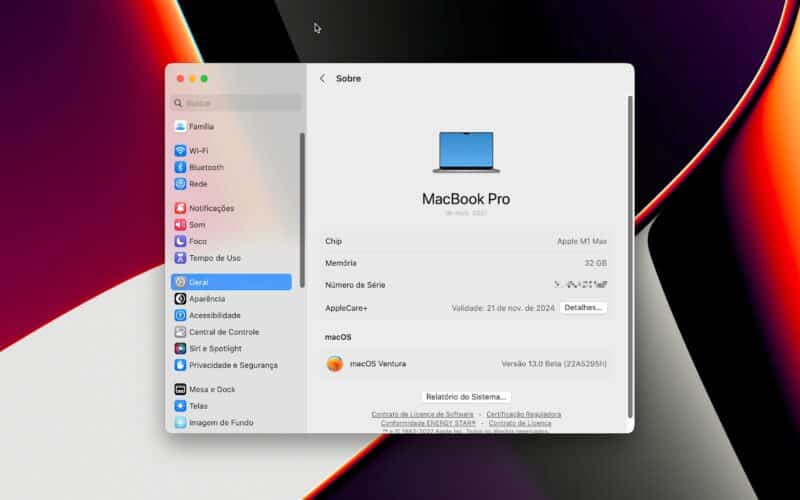Click the Sobre title text
800x500 pixels.
[x=348, y=79]
